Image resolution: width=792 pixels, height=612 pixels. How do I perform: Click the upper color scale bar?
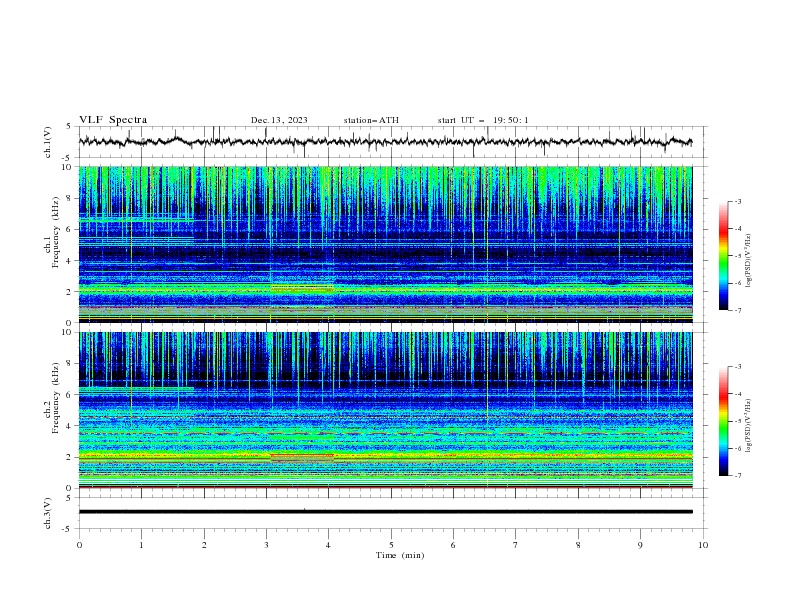723,256
